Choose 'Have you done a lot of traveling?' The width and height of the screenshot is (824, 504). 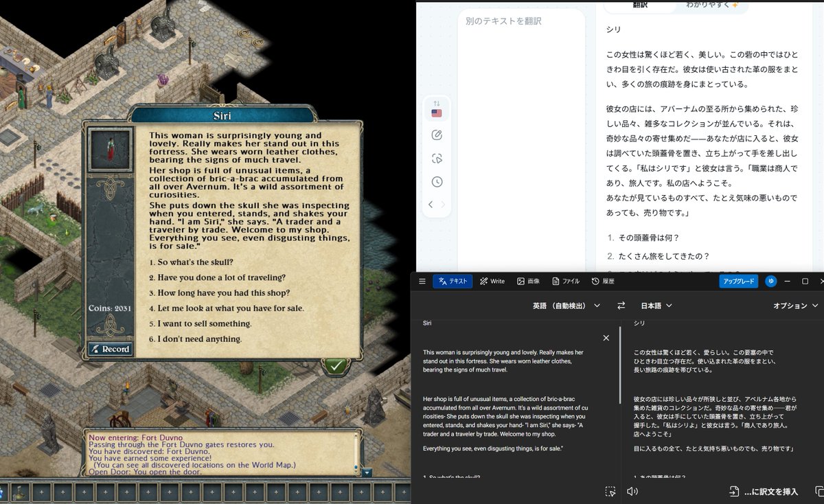click(217, 277)
